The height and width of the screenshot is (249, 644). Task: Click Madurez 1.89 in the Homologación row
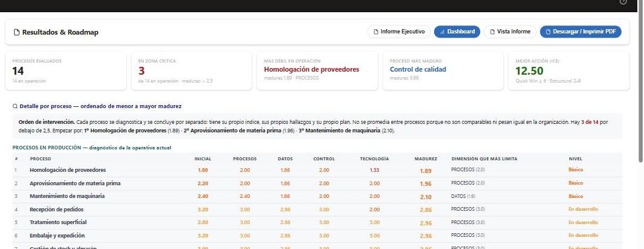426,171
